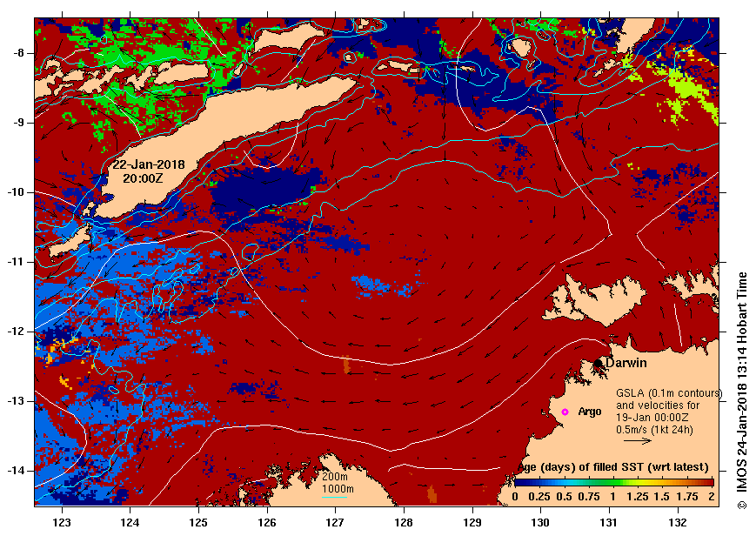Click the latitude axis label -10
The height and width of the screenshot is (536, 756).
tap(17, 192)
